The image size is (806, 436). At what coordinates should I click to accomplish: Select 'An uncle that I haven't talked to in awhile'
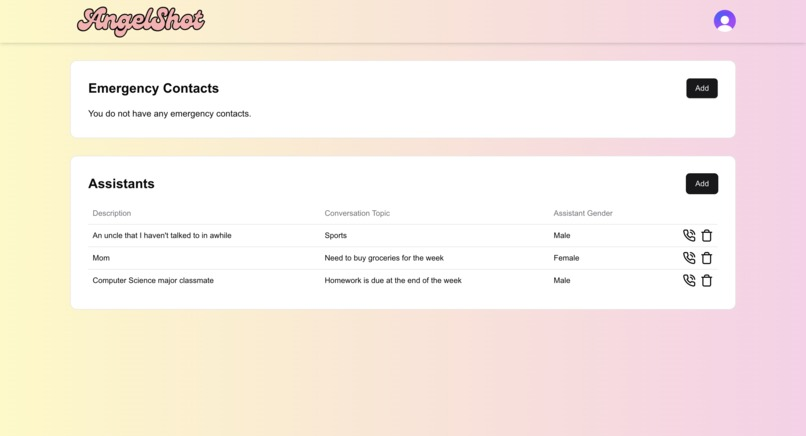coord(162,235)
